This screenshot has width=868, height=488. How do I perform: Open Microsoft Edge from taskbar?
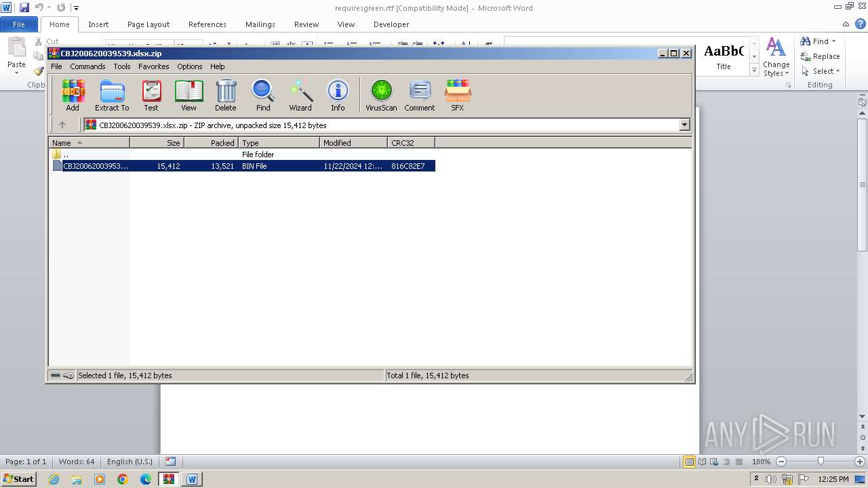(146, 479)
